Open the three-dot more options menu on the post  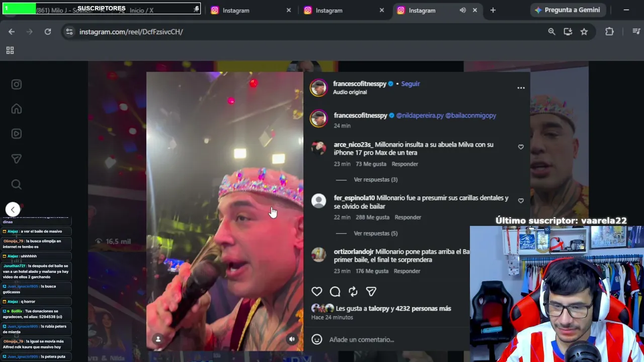(x=521, y=87)
